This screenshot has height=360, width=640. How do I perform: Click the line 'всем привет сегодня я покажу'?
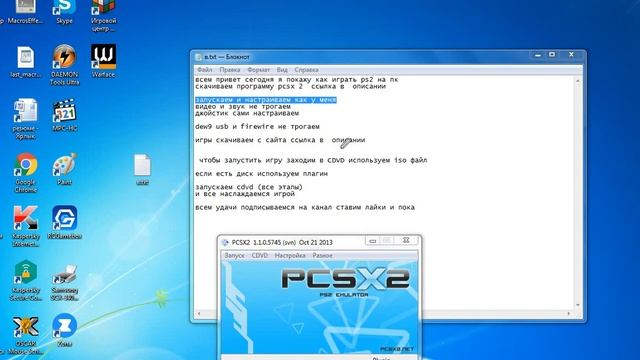tap(296, 80)
